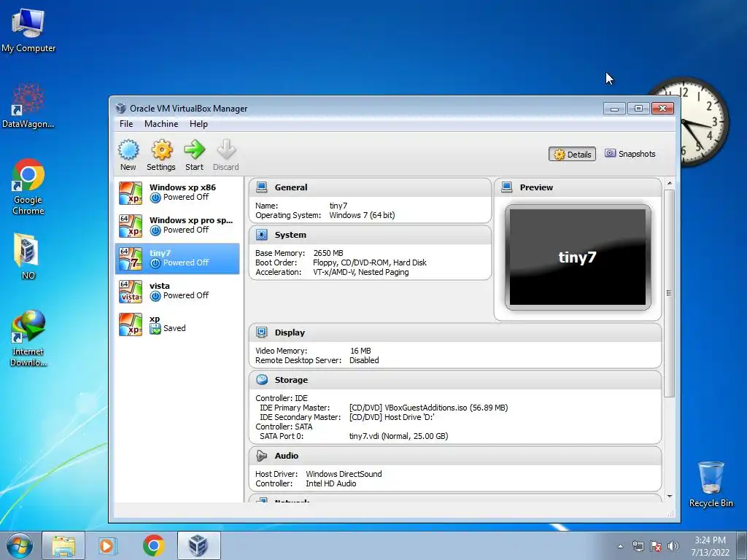Open the Machine menu
This screenshot has width=747, height=560.
(161, 124)
